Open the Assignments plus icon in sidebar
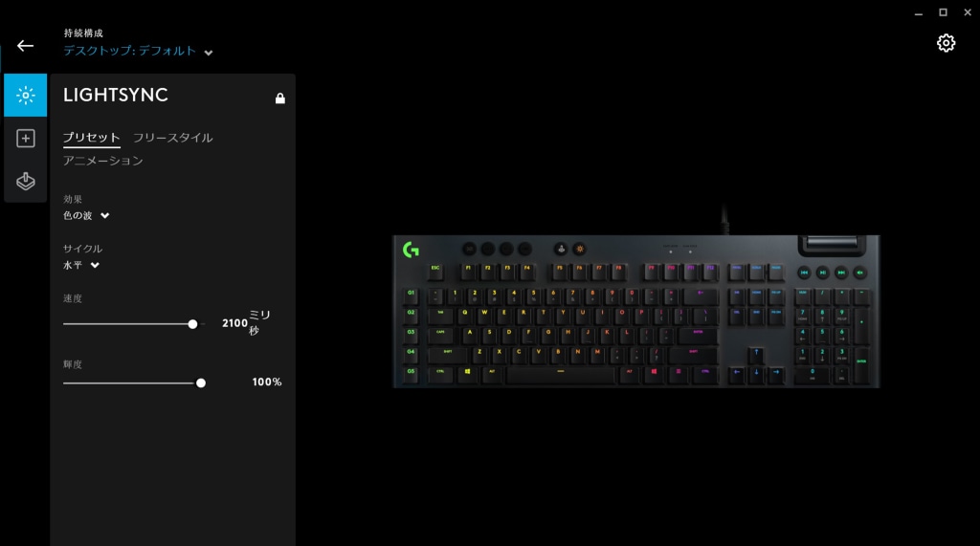 [26, 138]
